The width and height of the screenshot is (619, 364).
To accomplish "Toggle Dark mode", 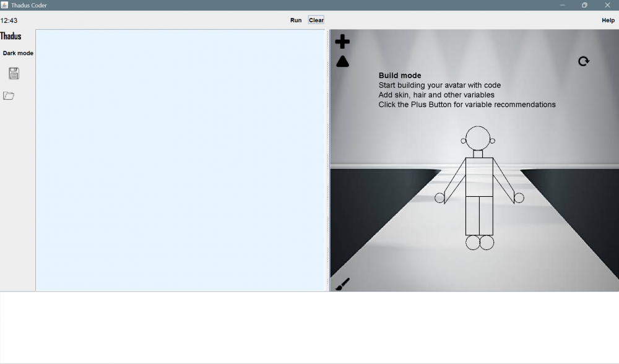I will [x=18, y=53].
